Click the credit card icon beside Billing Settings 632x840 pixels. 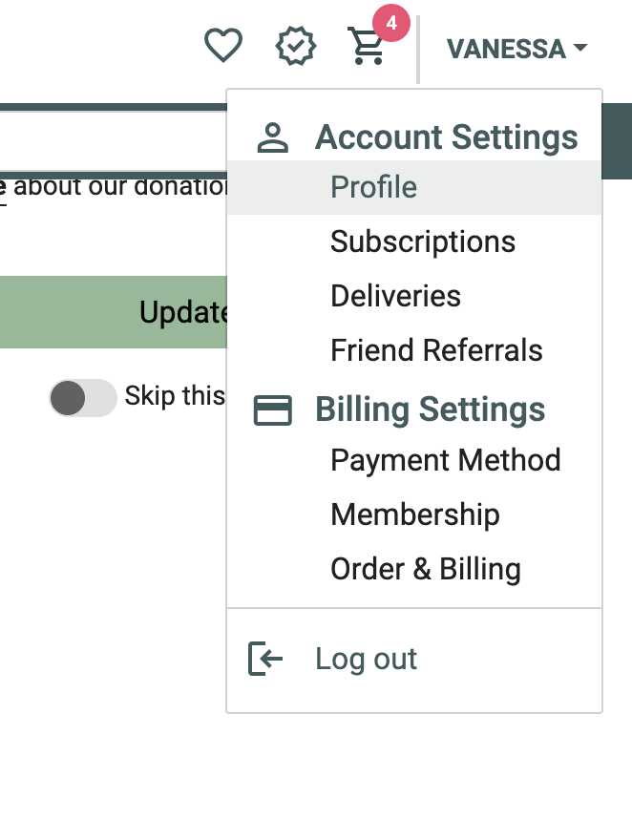coord(273,410)
